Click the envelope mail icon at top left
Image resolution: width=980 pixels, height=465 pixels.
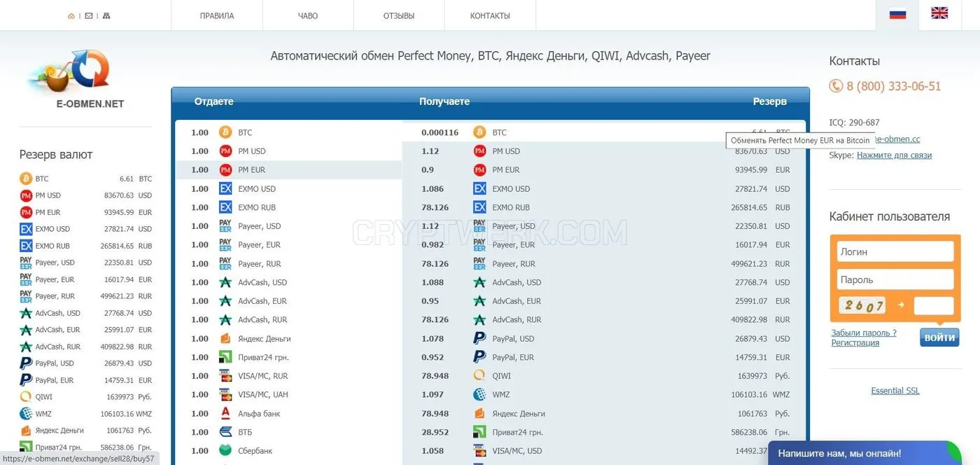click(x=89, y=15)
